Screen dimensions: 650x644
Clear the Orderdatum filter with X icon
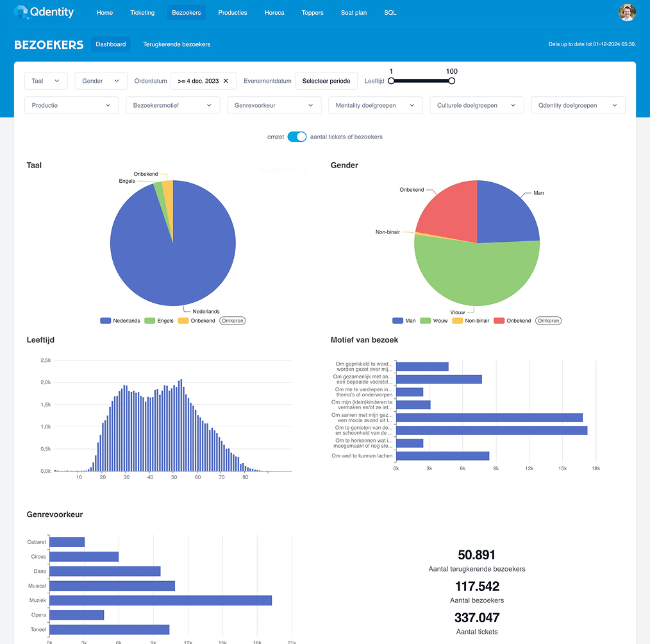coord(226,81)
